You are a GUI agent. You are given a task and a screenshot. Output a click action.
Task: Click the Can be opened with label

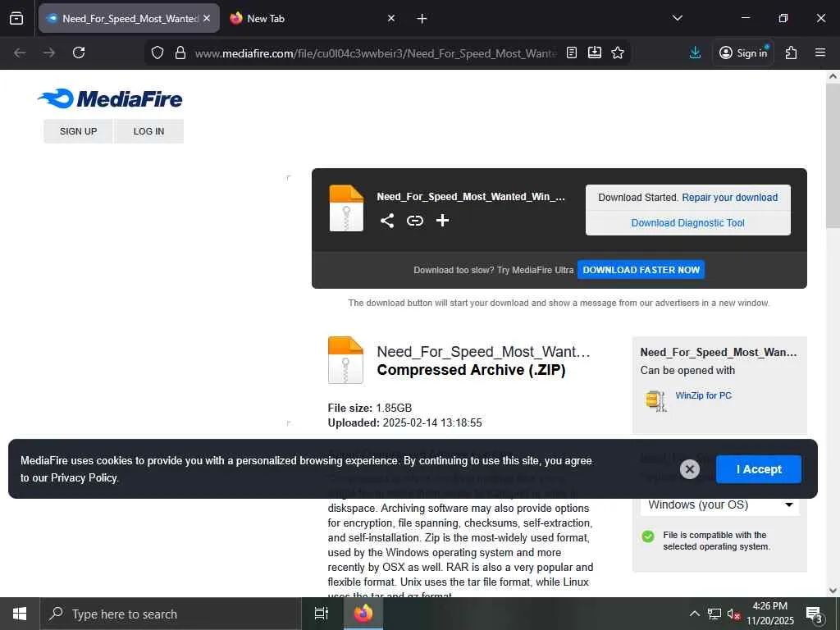click(x=687, y=371)
